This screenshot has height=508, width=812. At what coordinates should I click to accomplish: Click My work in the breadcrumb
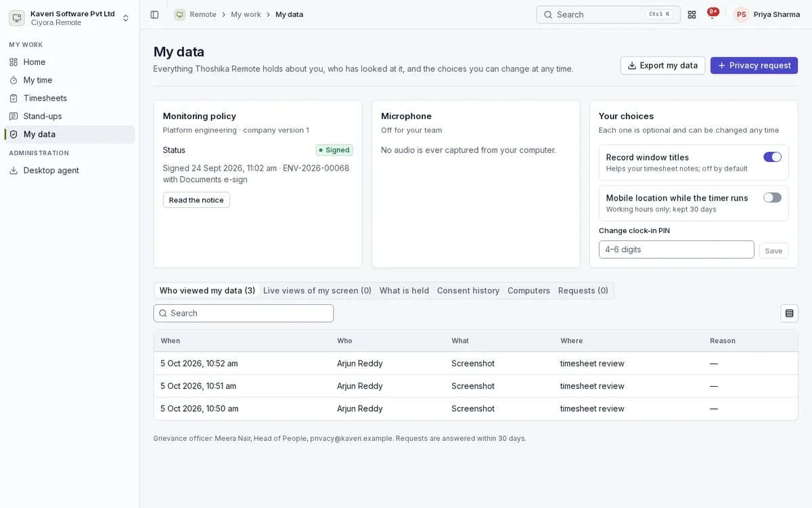(x=246, y=14)
